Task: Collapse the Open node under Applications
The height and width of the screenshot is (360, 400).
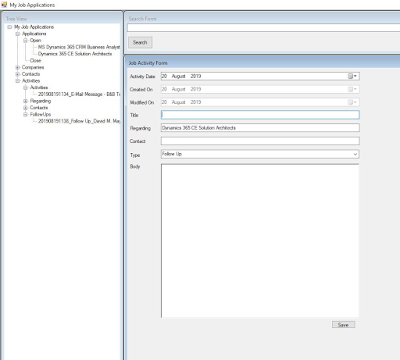Action: click(26, 40)
